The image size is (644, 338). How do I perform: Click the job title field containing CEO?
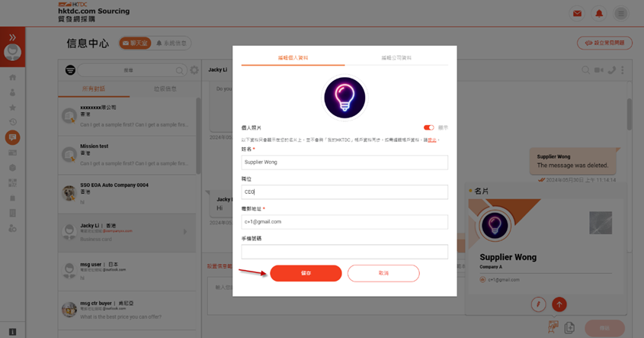tap(344, 192)
